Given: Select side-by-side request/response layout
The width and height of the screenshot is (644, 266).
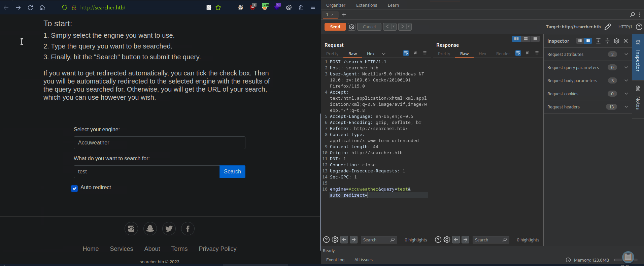Looking at the screenshot, I should tap(516, 39).
